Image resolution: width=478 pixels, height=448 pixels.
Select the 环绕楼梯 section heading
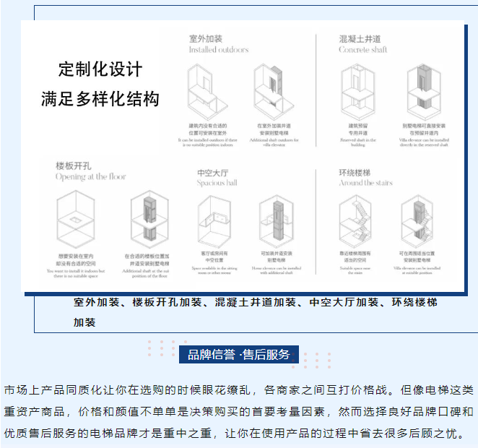click(355, 173)
